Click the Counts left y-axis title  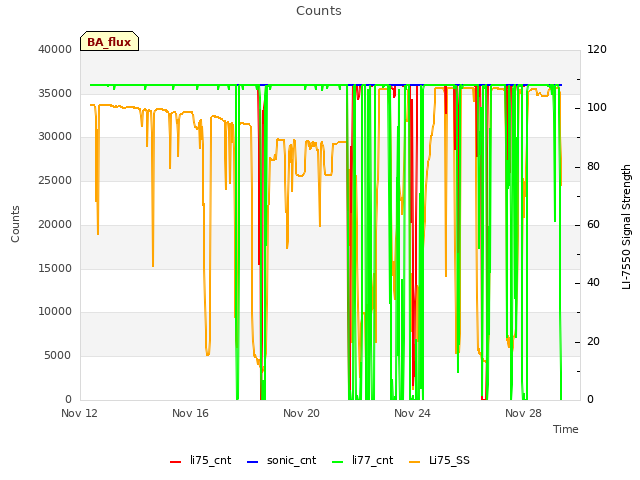pos(15,224)
